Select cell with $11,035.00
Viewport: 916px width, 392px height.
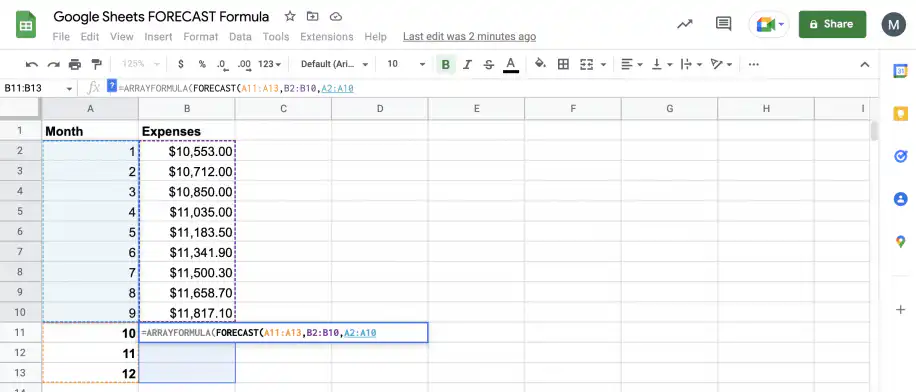click(x=187, y=211)
